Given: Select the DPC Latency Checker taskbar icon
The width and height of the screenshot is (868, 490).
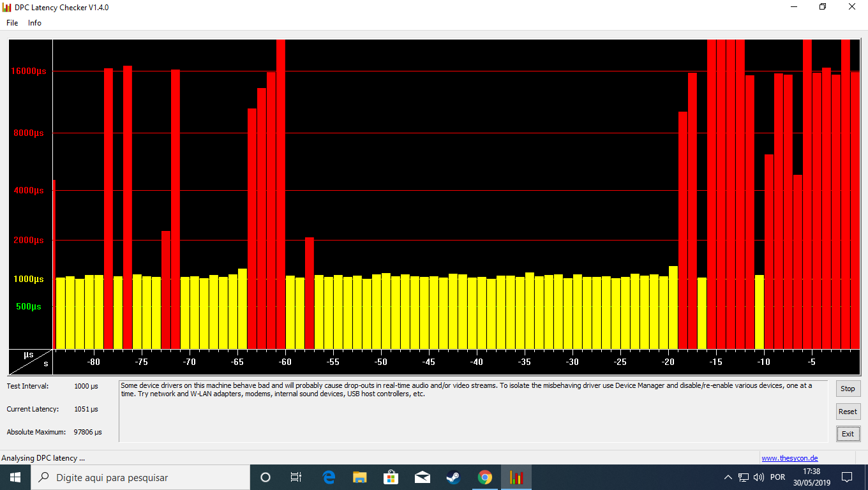Looking at the screenshot, I should click(516, 477).
